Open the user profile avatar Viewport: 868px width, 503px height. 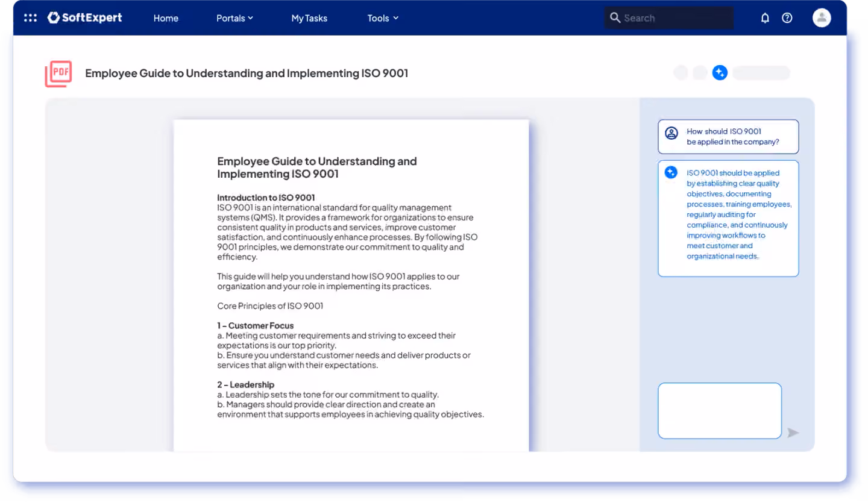tap(822, 18)
